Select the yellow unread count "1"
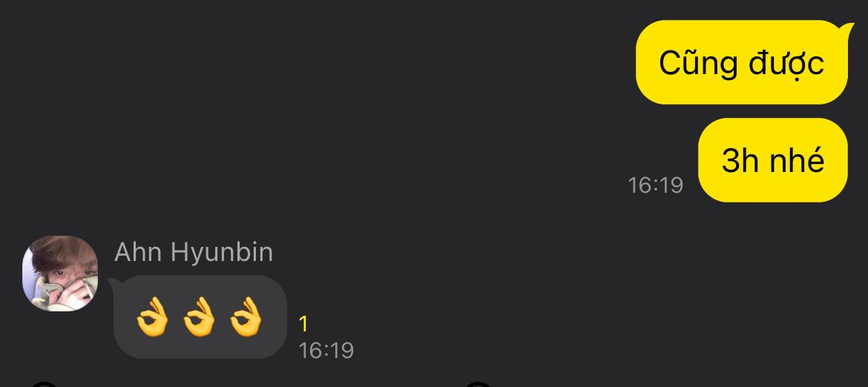868x387 pixels. point(303,324)
